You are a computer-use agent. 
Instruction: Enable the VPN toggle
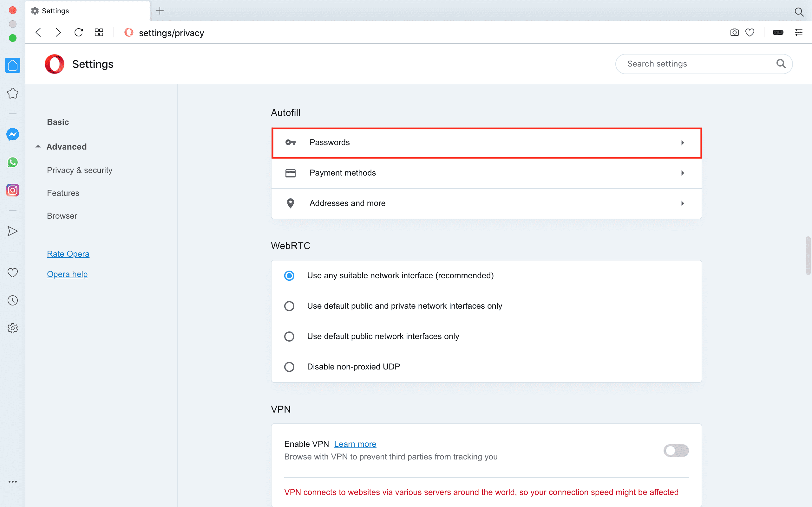676,450
